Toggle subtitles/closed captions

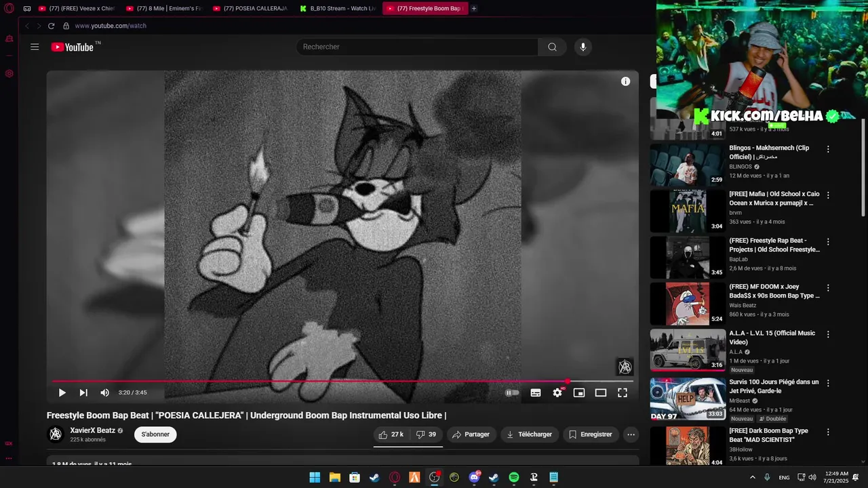pos(535,392)
